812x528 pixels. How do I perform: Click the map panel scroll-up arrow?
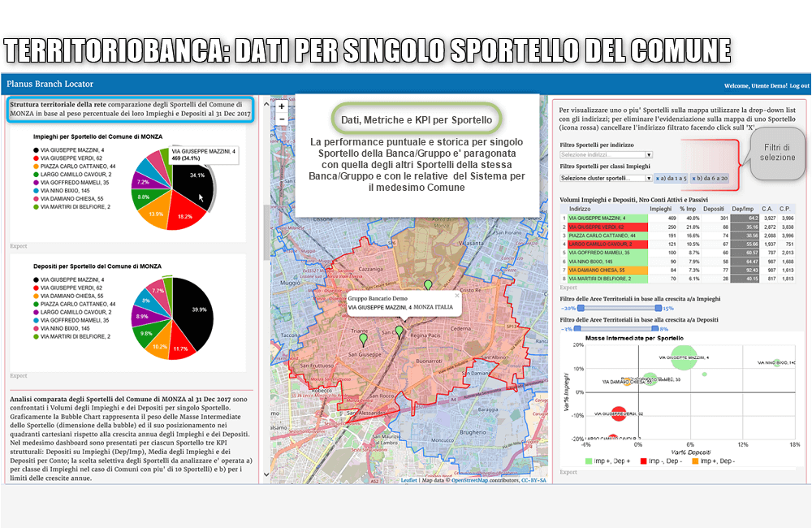point(266,104)
